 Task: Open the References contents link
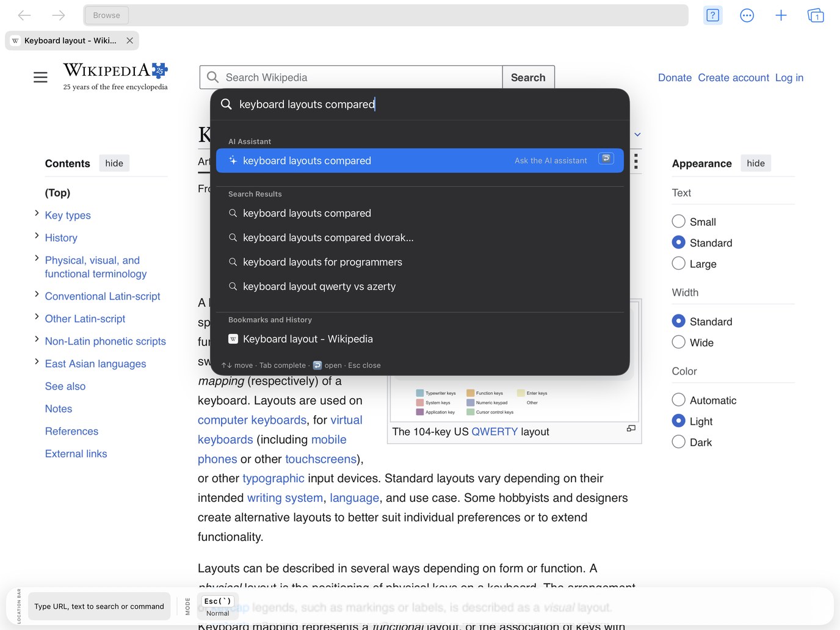pyautogui.click(x=71, y=432)
